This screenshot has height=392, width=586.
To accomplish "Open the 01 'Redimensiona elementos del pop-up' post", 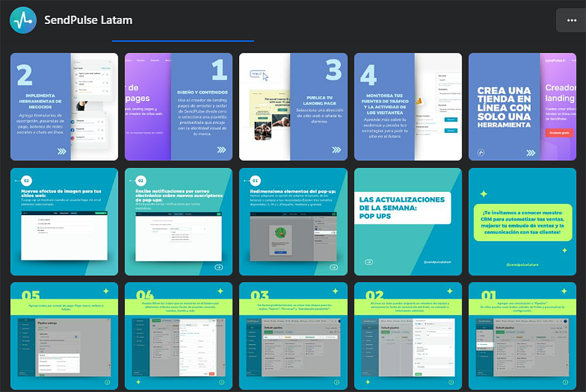I will (294, 222).
